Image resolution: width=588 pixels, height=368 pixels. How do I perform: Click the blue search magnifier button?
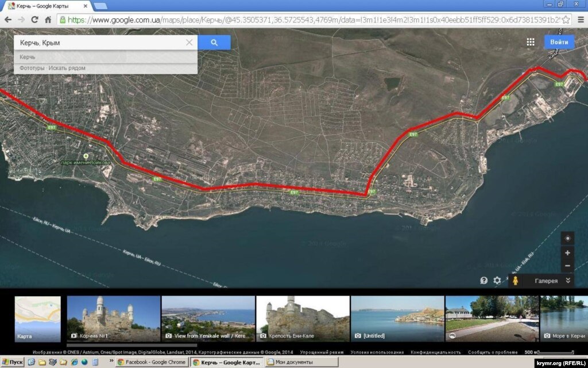214,43
